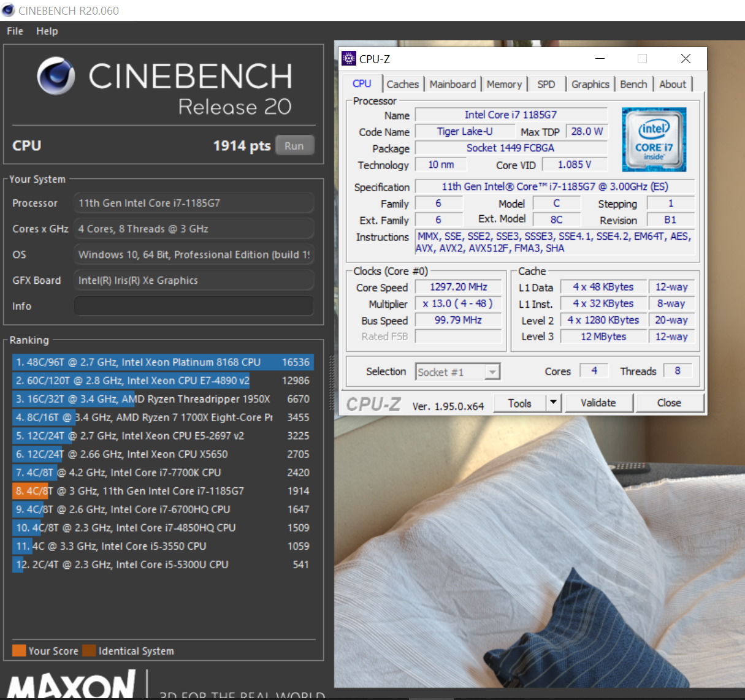745x700 pixels.
Task: Select the Core i5-3550 ranking row
Action: (x=162, y=546)
